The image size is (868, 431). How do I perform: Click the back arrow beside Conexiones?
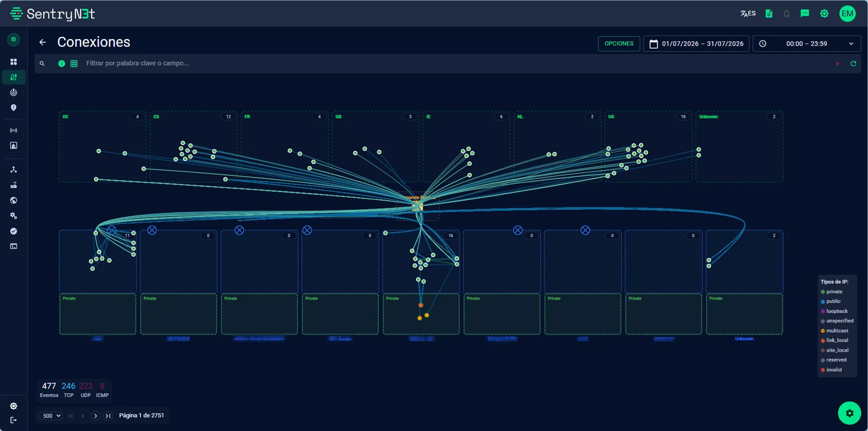pyautogui.click(x=42, y=42)
